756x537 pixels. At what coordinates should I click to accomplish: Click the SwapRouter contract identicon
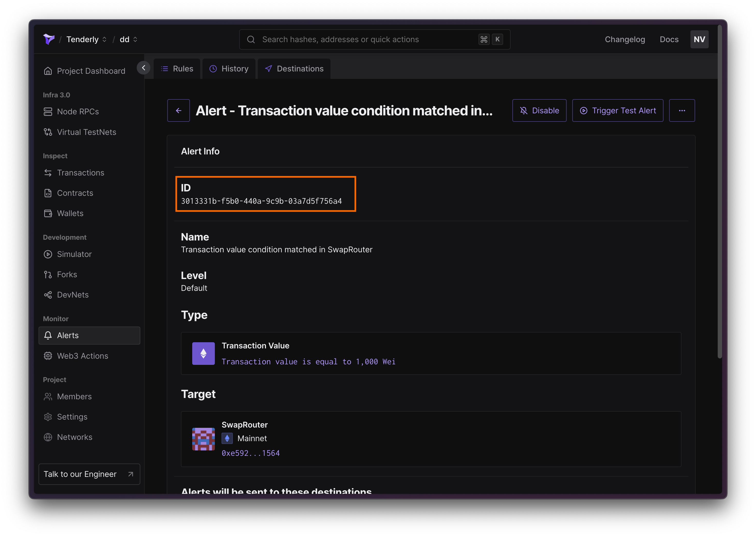pos(203,439)
